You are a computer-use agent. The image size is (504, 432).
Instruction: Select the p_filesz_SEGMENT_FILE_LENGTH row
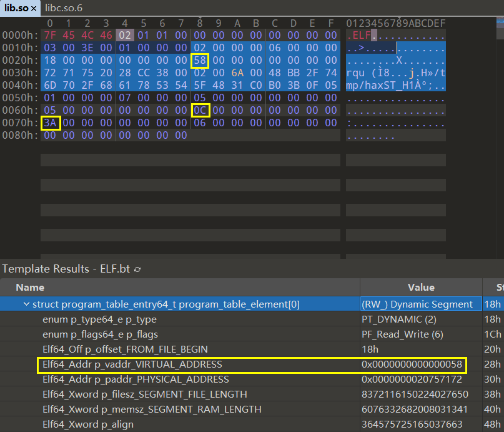144,394
